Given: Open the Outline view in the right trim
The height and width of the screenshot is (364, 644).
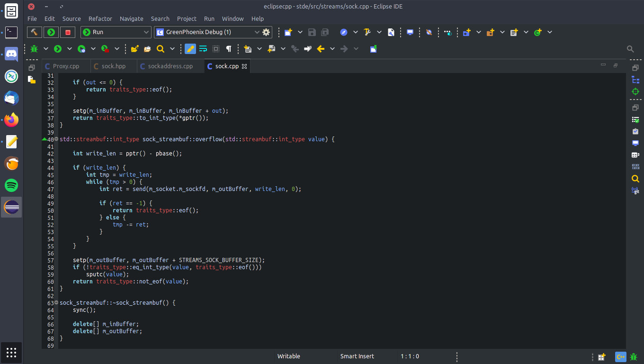Looking at the screenshot, I should click(635, 80).
